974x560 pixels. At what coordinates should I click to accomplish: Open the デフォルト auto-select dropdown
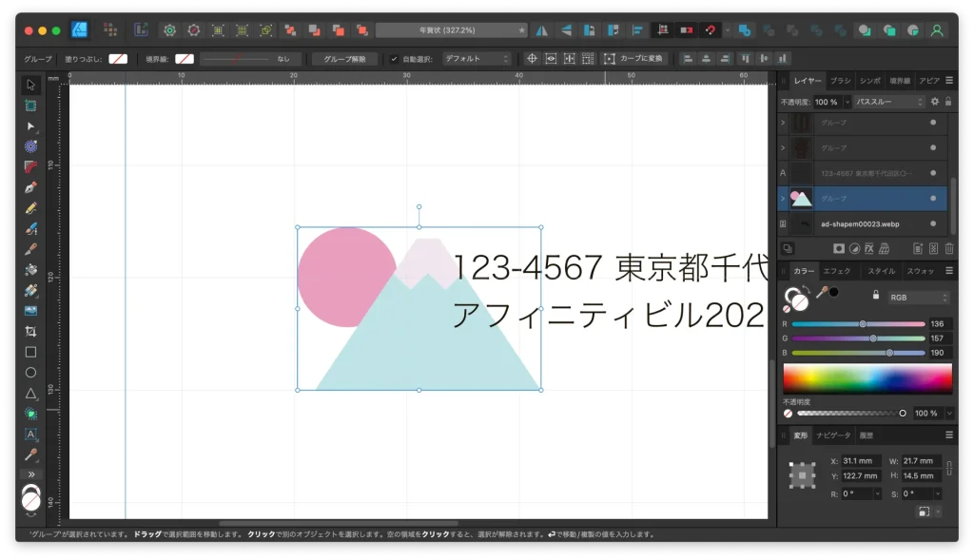click(x=477, y=58)
